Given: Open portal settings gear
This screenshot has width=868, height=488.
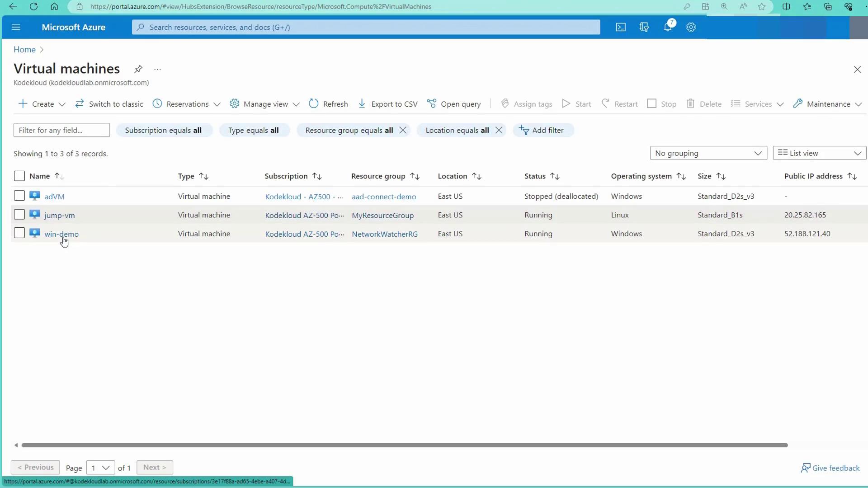Looking at the screenshot, I should (x=691, y=27).
